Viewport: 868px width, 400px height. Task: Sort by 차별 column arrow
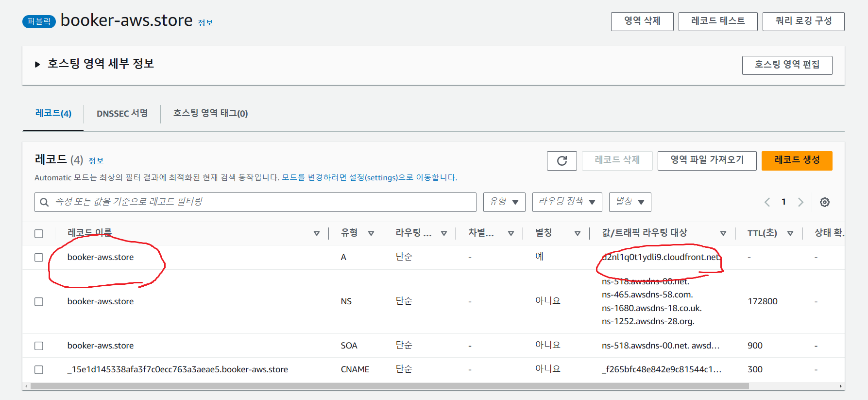(511, 233)
